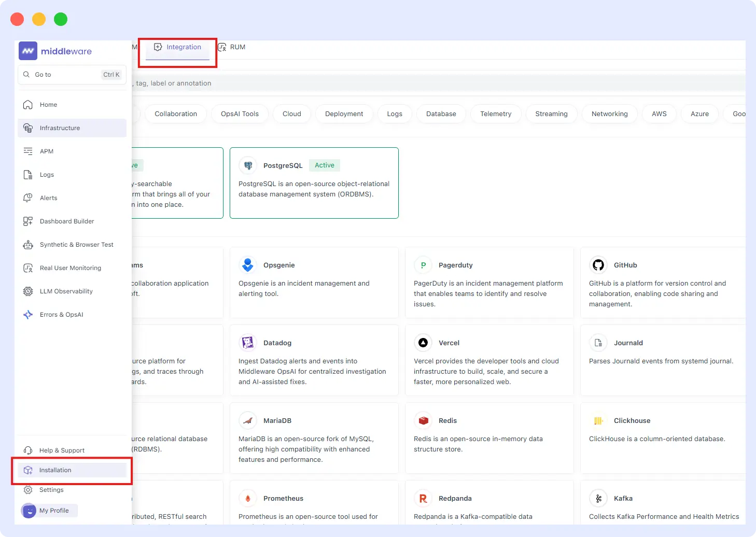
Task: Click the Logs document icon in sidebar
Action: point(28,175)
